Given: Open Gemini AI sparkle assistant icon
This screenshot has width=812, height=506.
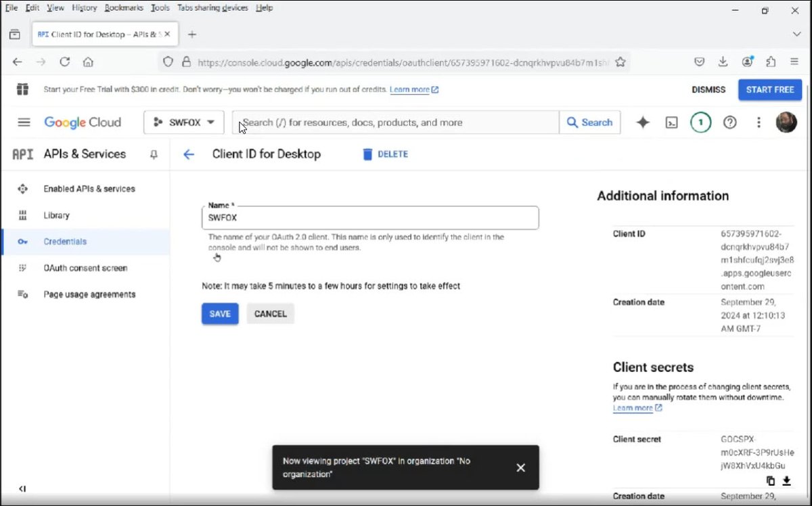Looking at the screenshot, I should click(x=643, y=122).
